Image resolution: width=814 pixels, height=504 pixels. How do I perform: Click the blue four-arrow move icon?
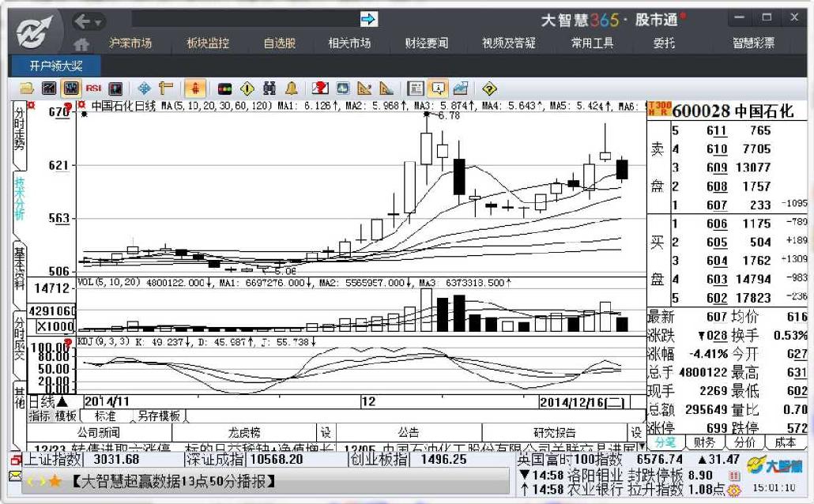point(145,88)
